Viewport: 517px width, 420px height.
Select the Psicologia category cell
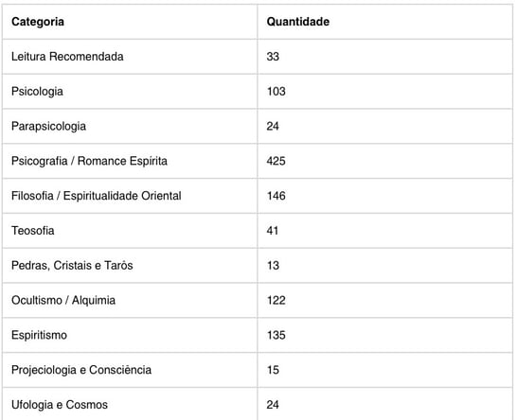(x=130, y=92)
